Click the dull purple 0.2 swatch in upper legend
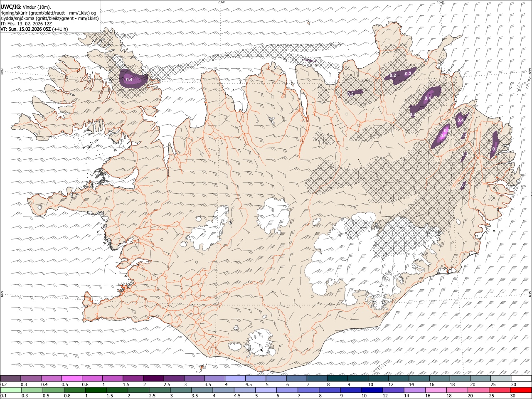The image size is (532, 399). click(x=10, y=379)
